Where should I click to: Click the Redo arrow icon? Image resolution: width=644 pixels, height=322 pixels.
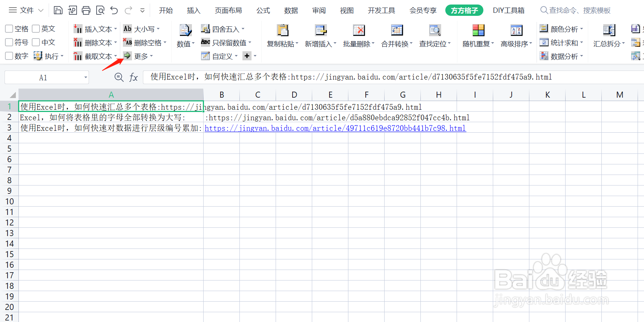pyautogui.click(x=129, y=10)
